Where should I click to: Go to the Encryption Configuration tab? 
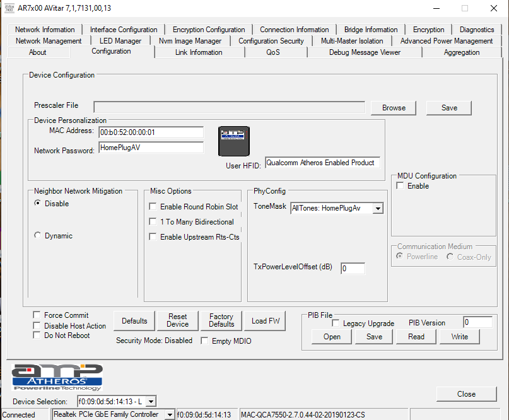click(x=209, y=30)
